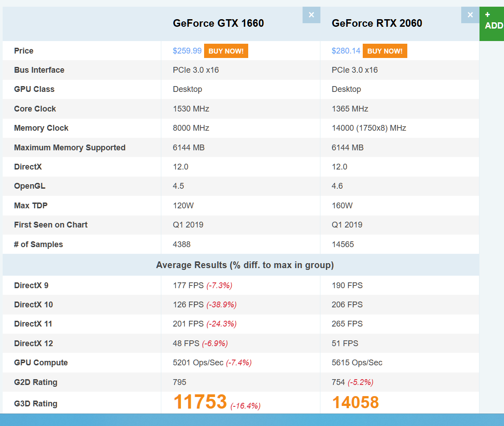504x426 pixels.
Task: Click the (-16.4%) G3D difference text
Action: point(245,406)
